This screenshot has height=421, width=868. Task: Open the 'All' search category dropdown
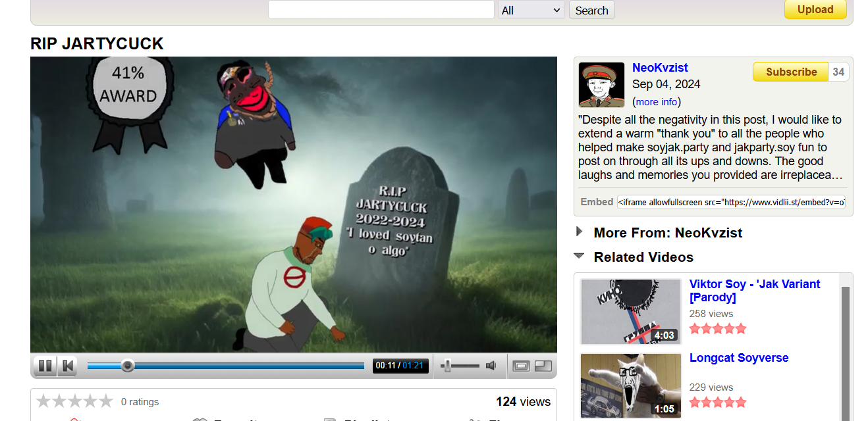click(x=531, y=10)
